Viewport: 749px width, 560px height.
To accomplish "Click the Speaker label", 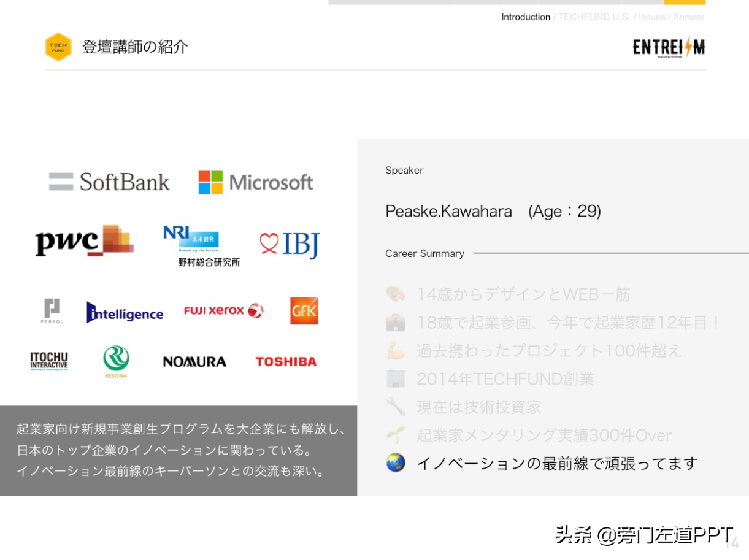I will coord(404,171).
